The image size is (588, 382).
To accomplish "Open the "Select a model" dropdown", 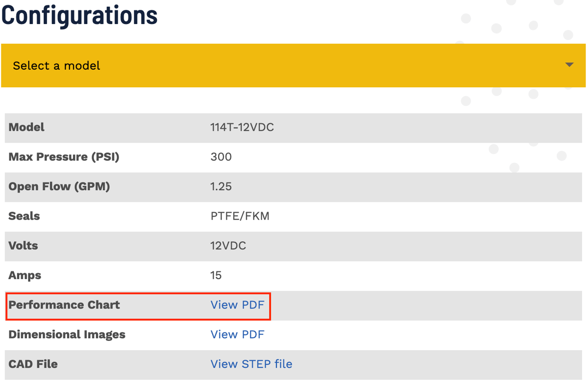I will point(293,66).
